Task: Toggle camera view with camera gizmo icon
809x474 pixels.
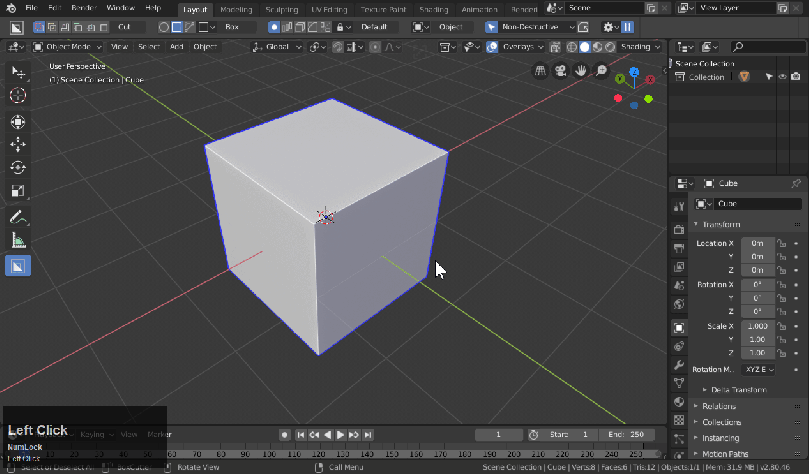Action: click(x=561, y=71)
